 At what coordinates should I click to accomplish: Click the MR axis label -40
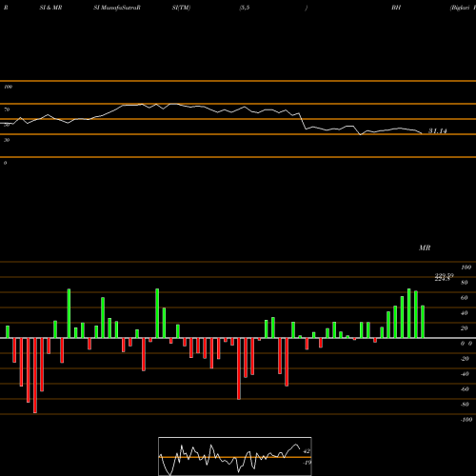[x=465, y=374]
